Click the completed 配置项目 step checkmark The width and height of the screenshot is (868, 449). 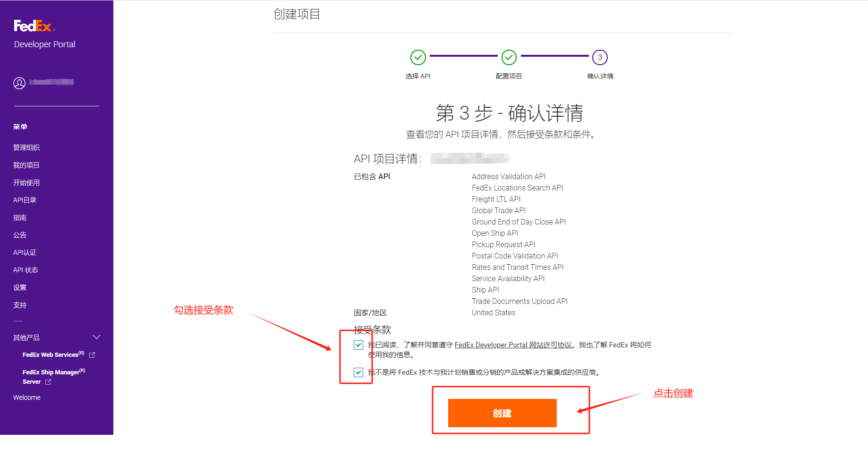tap(509, 57)
